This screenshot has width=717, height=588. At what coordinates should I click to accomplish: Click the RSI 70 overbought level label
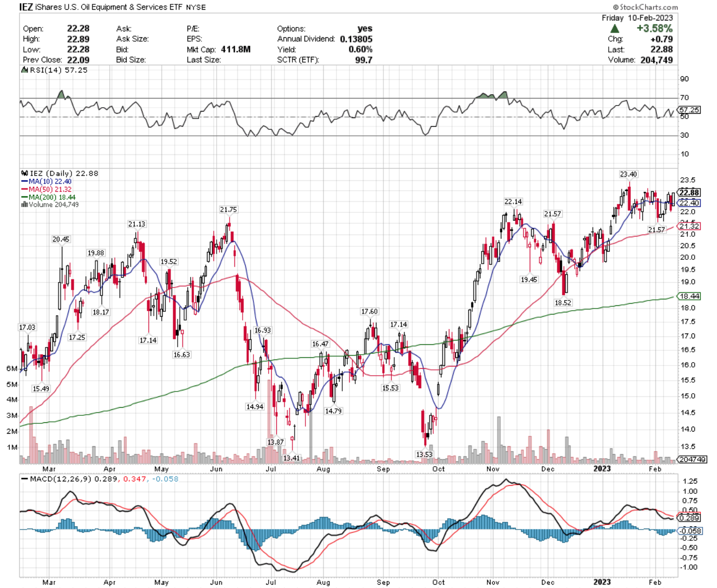(685, 98)
